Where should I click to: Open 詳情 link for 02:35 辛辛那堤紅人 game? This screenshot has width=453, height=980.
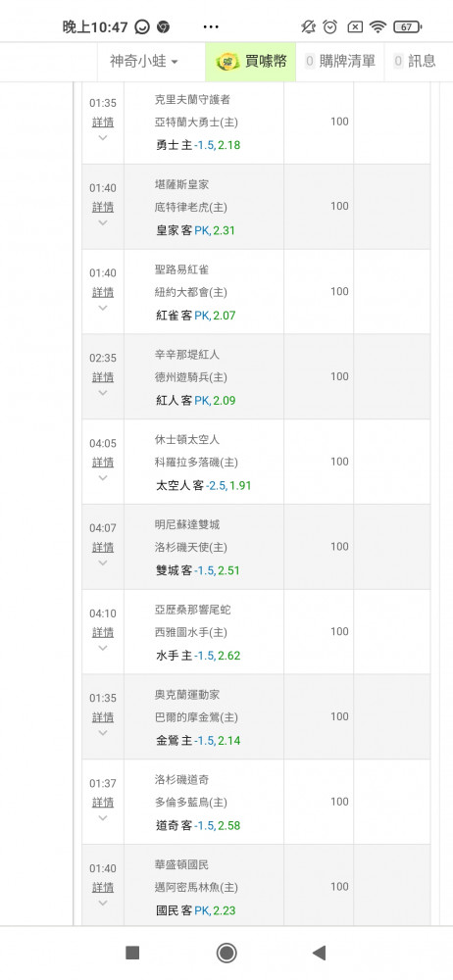pos(103,377)
